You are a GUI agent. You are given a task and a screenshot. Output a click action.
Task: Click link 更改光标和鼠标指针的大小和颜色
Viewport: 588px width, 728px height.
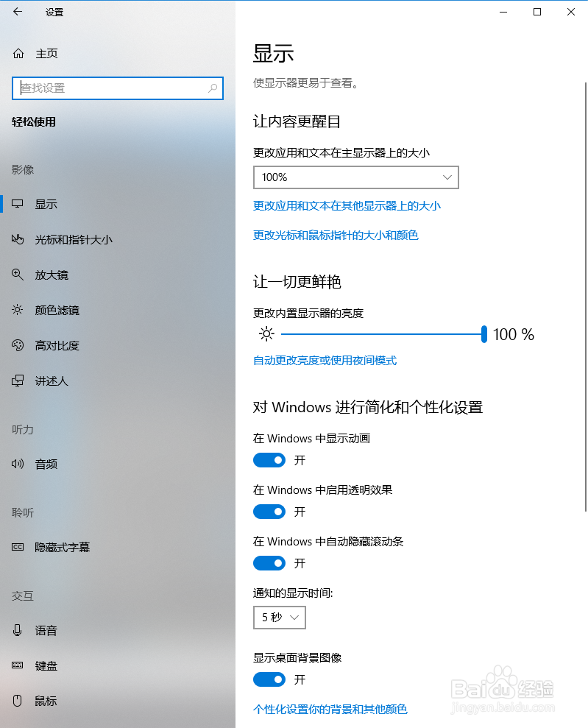point(336,235)
